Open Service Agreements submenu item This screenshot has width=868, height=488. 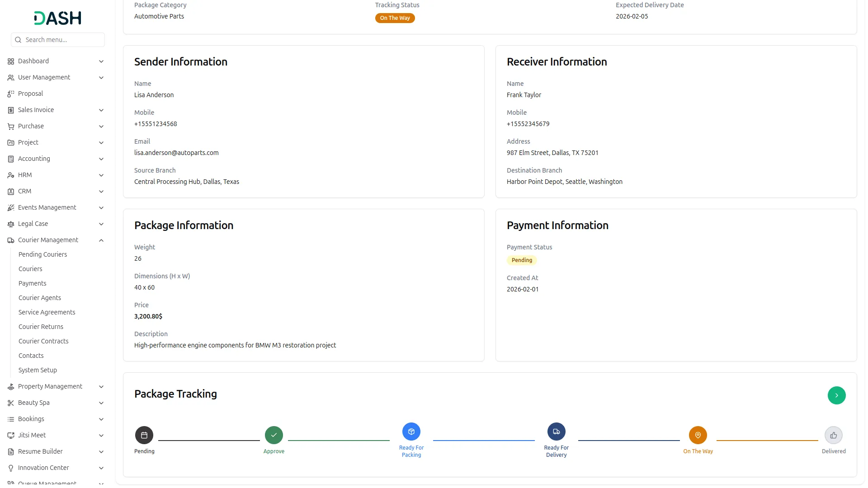pos(47,313)
